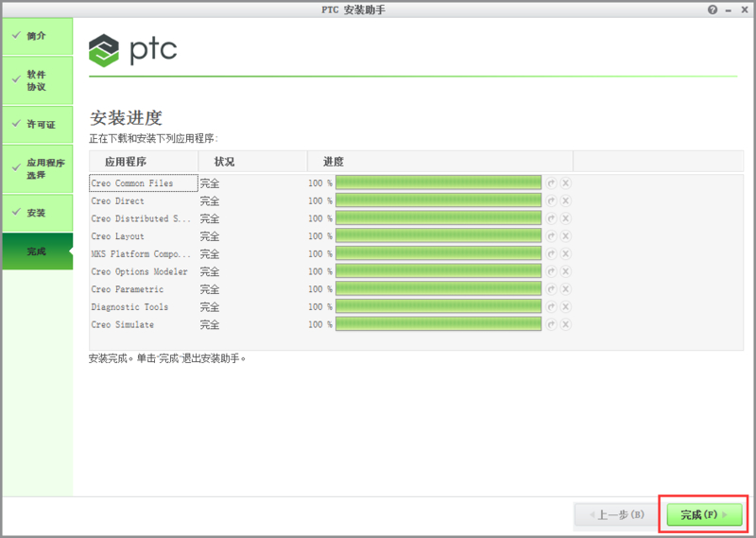This screenshot has width=756, height=538.
Task: Click 完全 status of Creo Direct
Action: click(210, 200)
